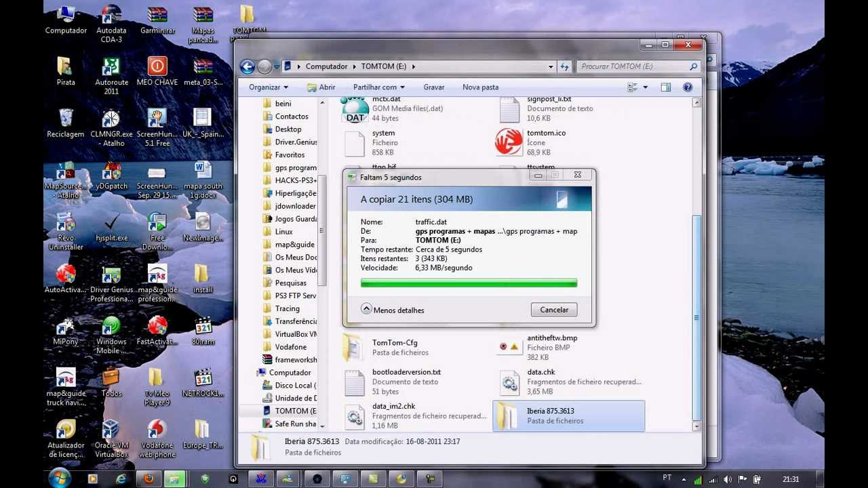Screen dimensions: 868x488
Task: Open the change view dropdown arrow
Action: (645, 87)
